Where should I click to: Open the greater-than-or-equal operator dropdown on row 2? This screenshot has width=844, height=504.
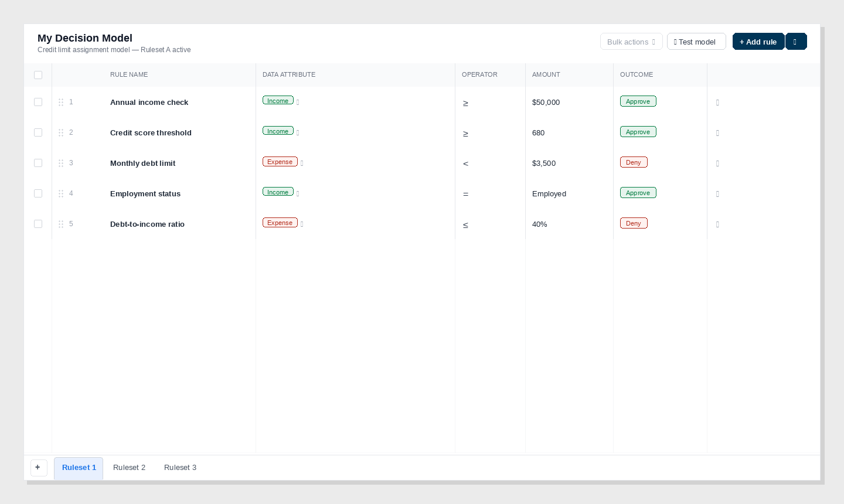coord(465,133)
